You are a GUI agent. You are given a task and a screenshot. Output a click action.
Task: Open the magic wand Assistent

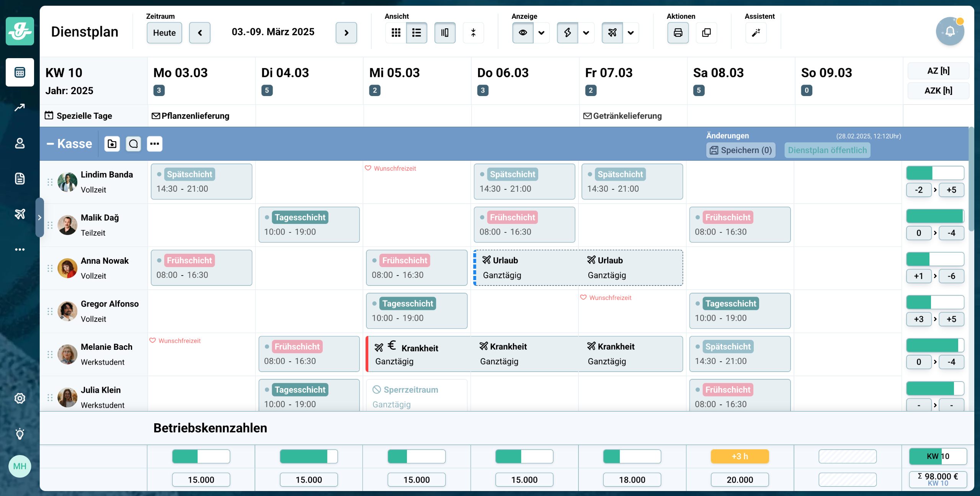pyautogui.click(x=756, y=33)
